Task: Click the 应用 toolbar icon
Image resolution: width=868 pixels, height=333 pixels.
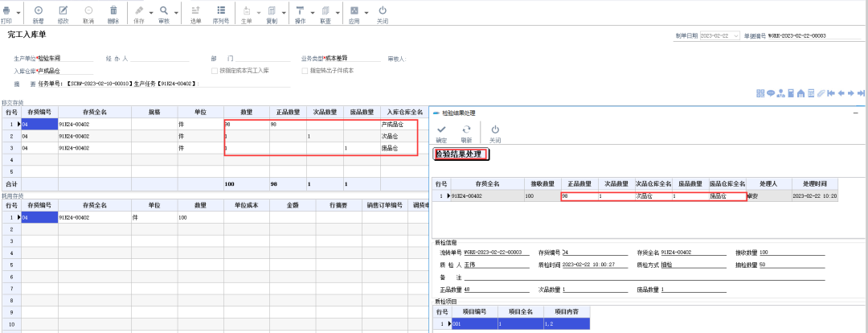Action: (354, 10)
